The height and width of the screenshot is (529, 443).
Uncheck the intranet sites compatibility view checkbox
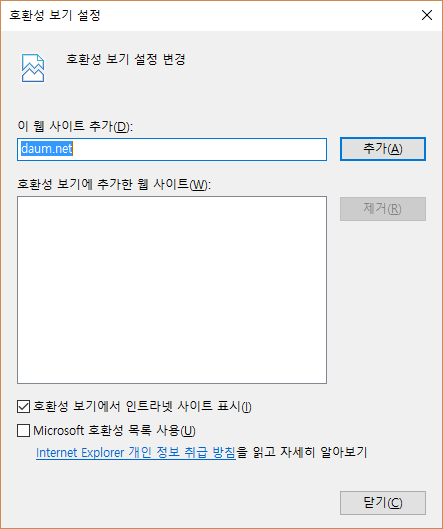tap(23, 407)
